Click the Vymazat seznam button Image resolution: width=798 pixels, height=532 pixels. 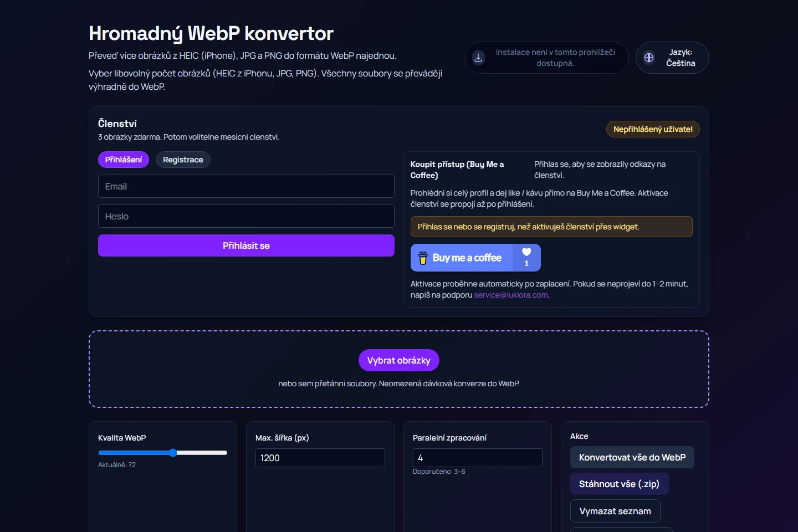click(615, 511)
